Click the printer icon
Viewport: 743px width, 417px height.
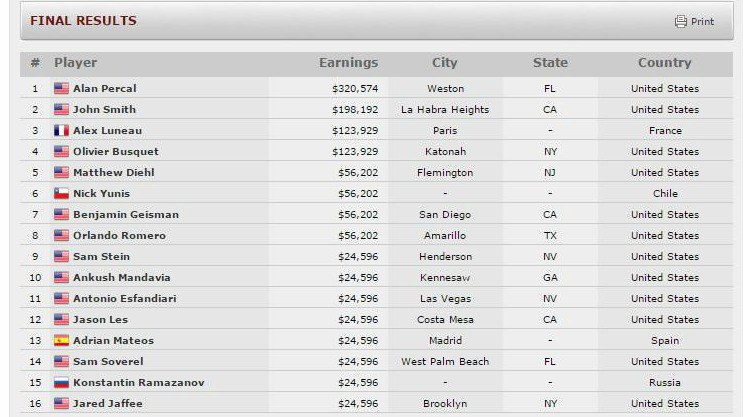click(x=681, y=21)
